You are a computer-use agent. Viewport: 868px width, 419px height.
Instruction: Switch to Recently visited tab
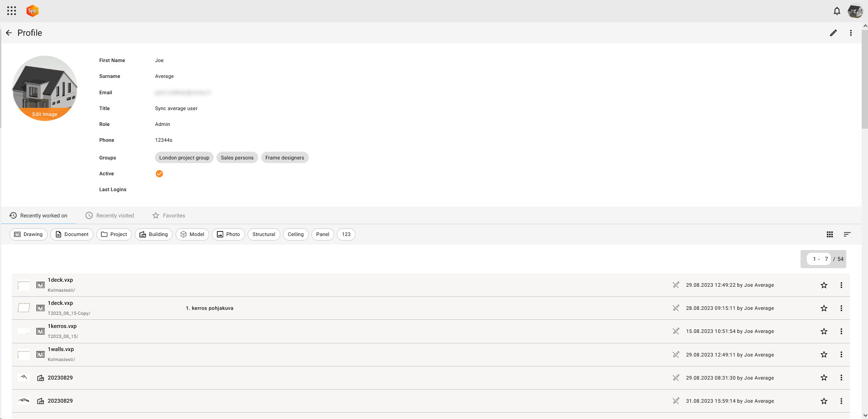[110, 216]
